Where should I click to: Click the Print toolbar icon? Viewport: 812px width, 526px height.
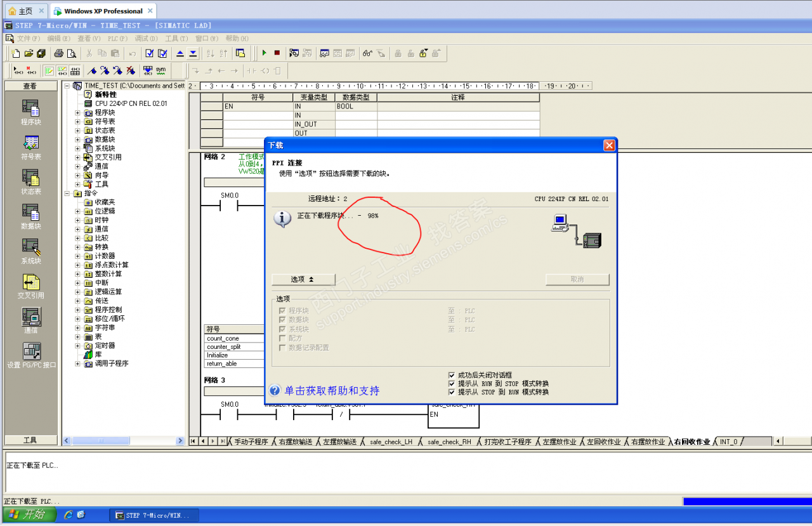point(58,53)
